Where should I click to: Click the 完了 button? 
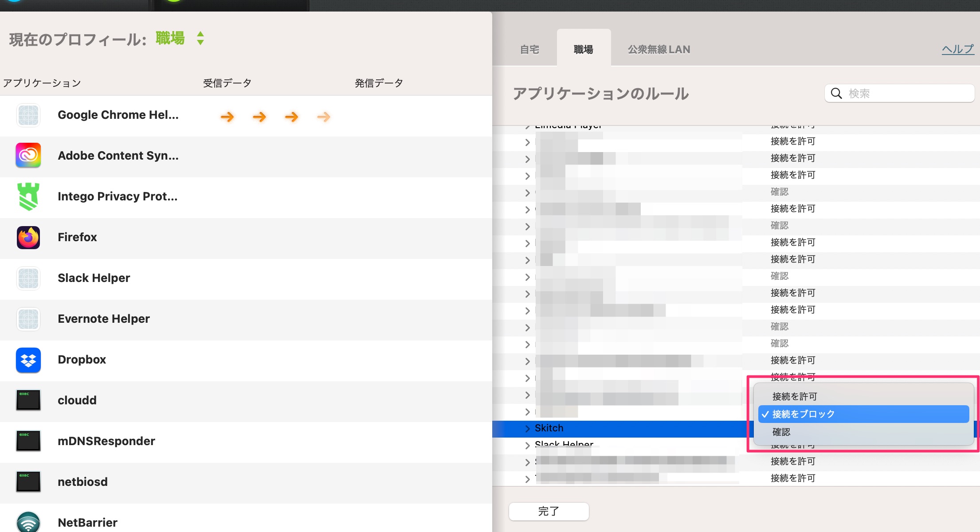click(549, 511)
